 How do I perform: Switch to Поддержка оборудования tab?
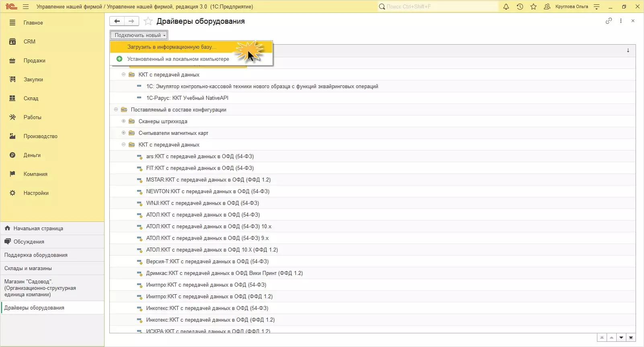[x=52, y=255]
